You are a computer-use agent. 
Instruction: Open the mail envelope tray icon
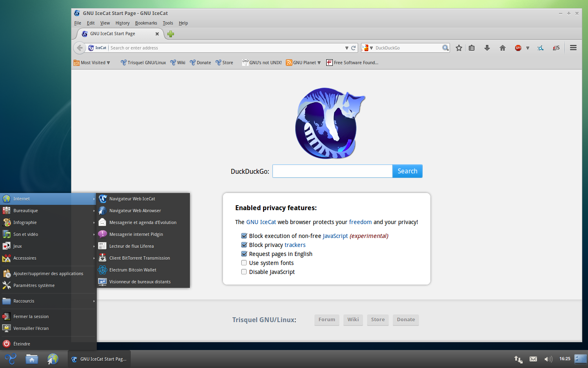533,359
